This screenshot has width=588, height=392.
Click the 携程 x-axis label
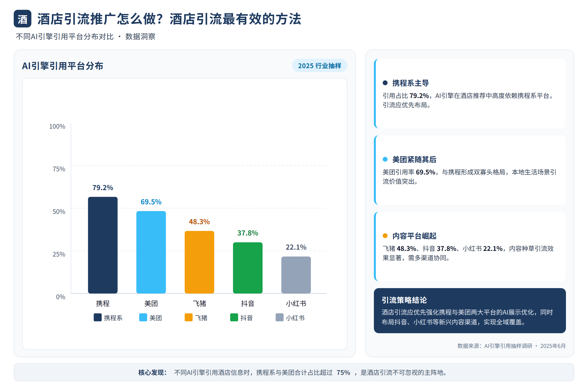pos(103,304)
